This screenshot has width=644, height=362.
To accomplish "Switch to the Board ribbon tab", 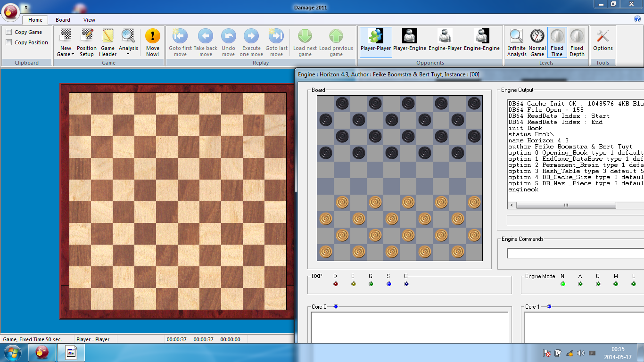I will (x=63, y=20).
